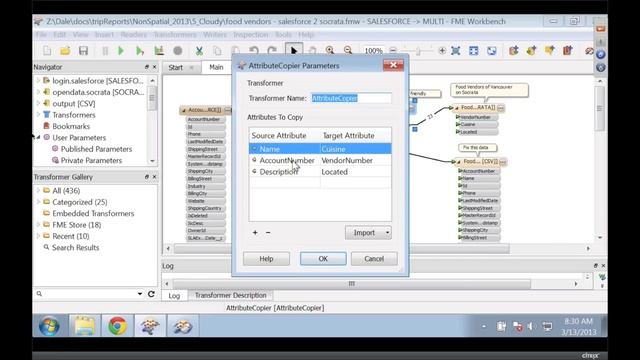Remove attribute row with minus button
This screenshot has width=640, height=360.
[x=268, y=232]
